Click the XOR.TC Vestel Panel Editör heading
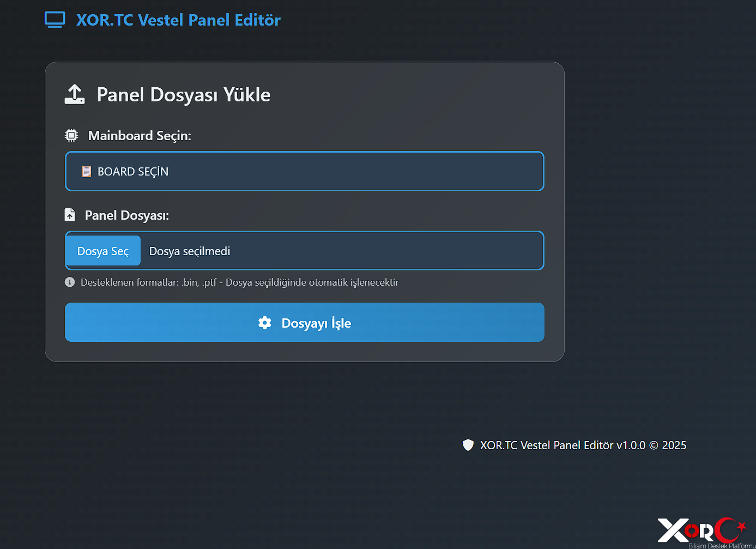The image size is (756, 549). pos(178,20)
